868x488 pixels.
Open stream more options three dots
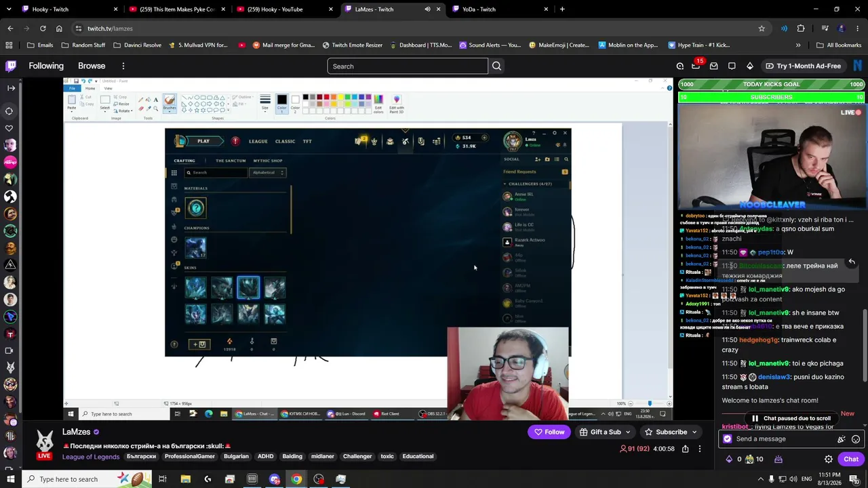click(700, 449)
